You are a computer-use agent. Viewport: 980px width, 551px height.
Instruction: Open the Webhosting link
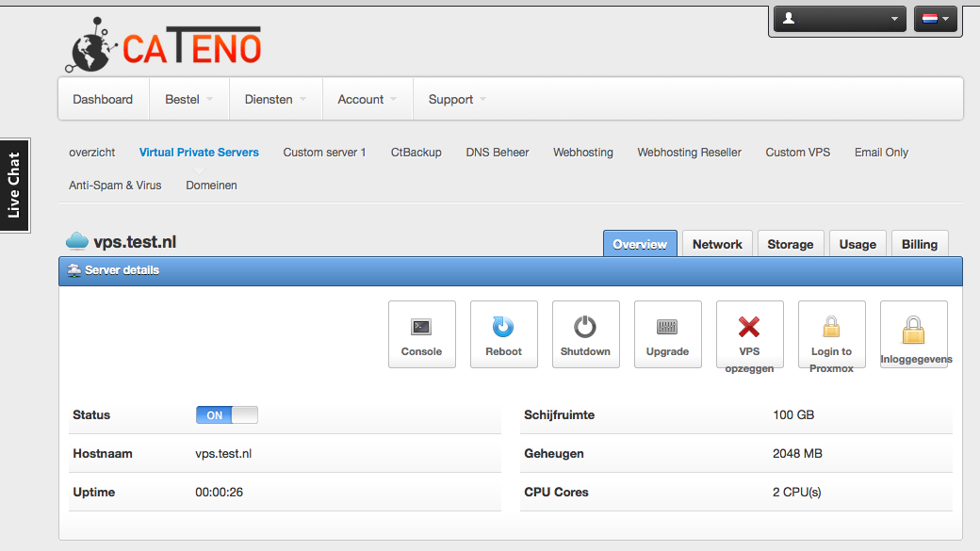[583, 153]
